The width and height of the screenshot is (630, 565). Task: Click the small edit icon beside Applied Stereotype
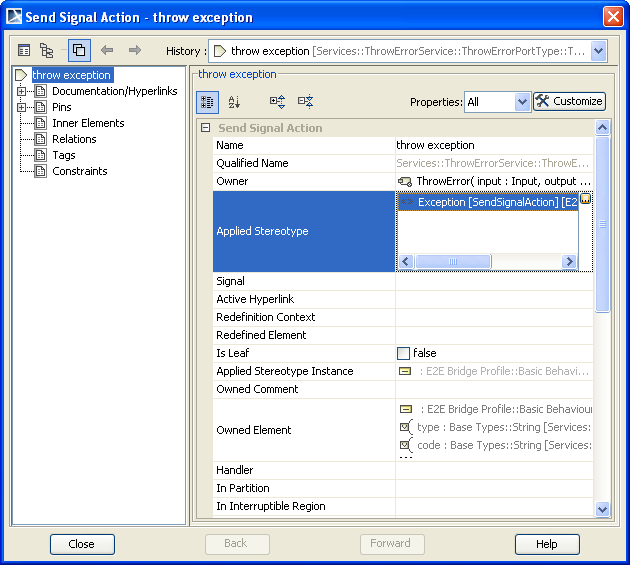pos(586,200)
